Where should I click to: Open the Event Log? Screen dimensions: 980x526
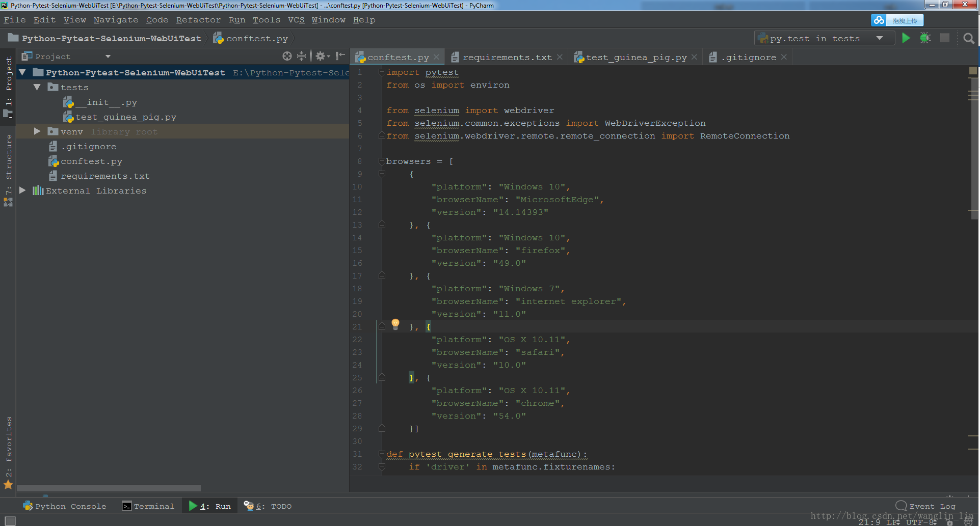926,506
